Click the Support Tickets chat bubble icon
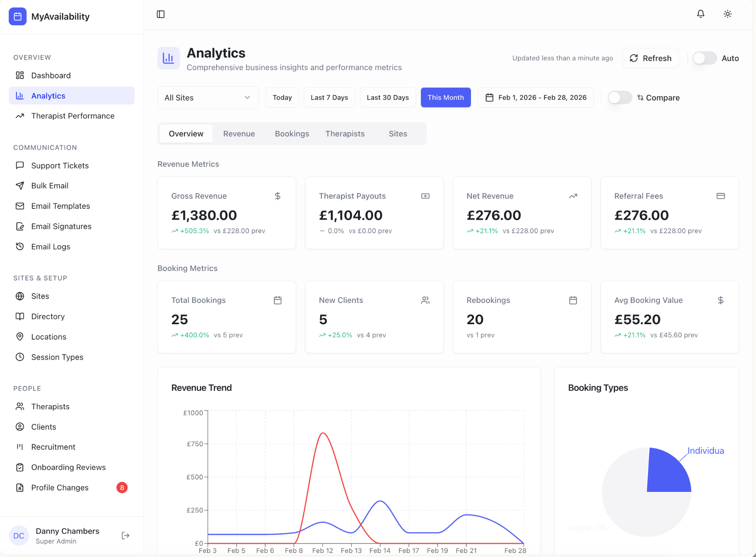The width and height of the screenshot is (756, 557). coord(20,165)
